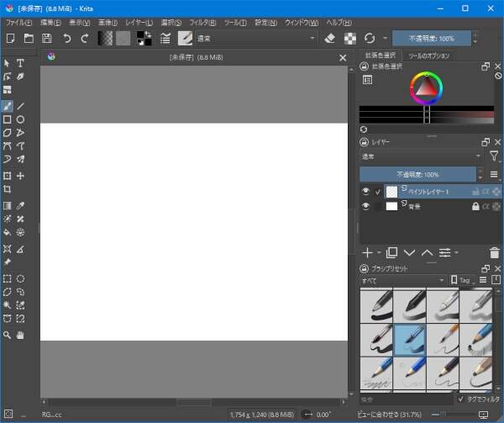504x423 pixels.
Task: Move layer up with the up arrow
Action: [428, 252]
